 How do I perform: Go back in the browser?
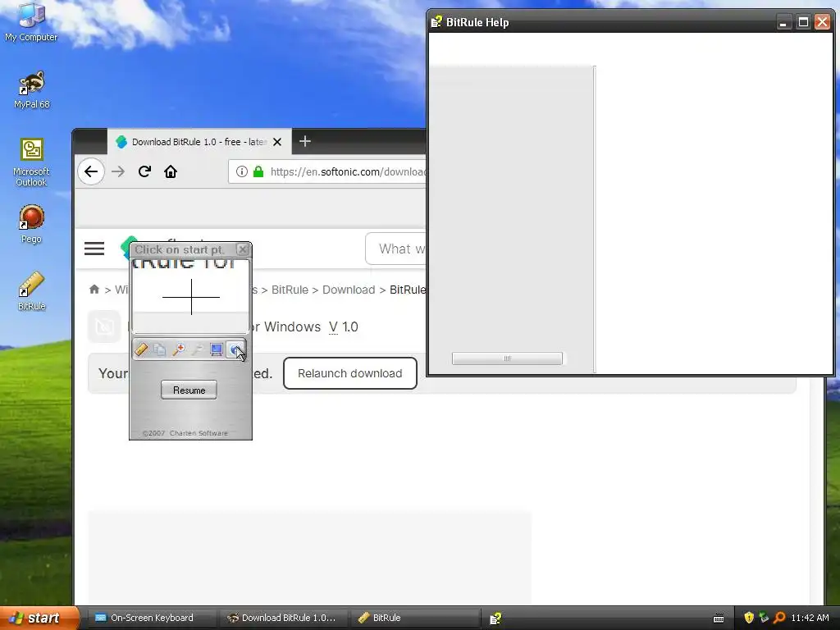pyautogui.click(x=91, y=171)
